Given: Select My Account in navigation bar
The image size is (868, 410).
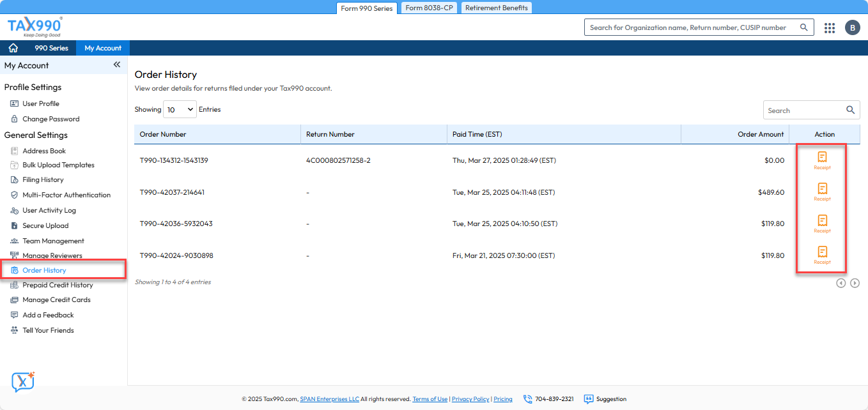Looking at the screenshot, I should click(x=103, y=48).
